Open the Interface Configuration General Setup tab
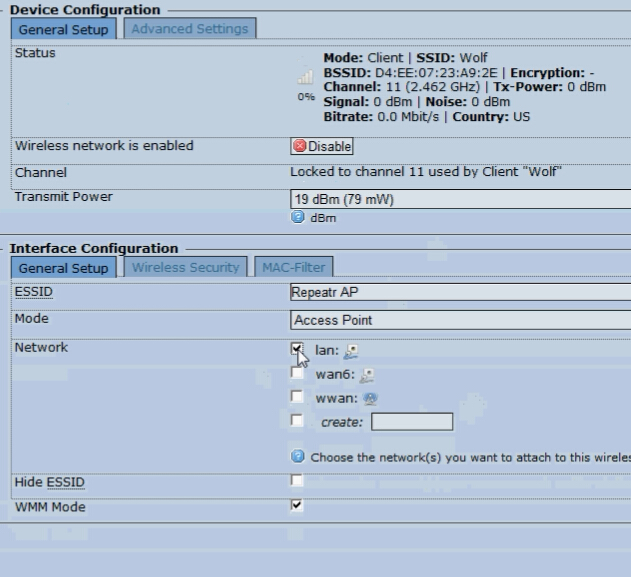This screenshot has height=577, width=631. pyautogui.click(x=64, y=268)
